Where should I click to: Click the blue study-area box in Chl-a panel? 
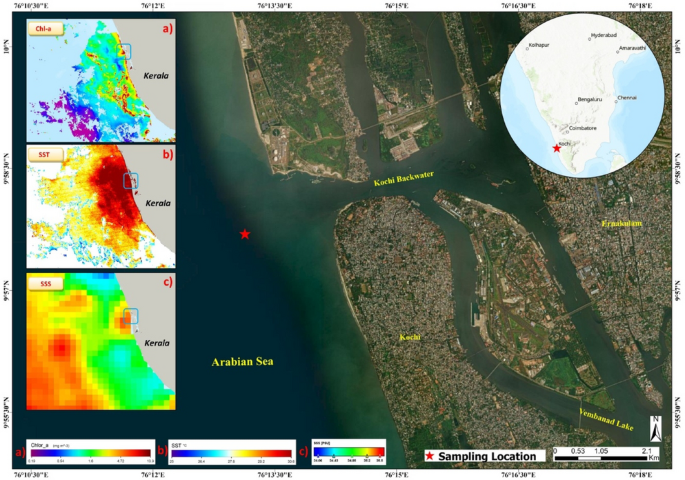click(x=124, y=52)
